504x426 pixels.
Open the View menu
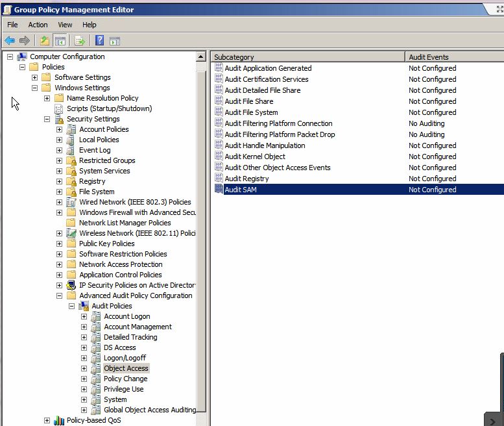[x=65, y=25]
